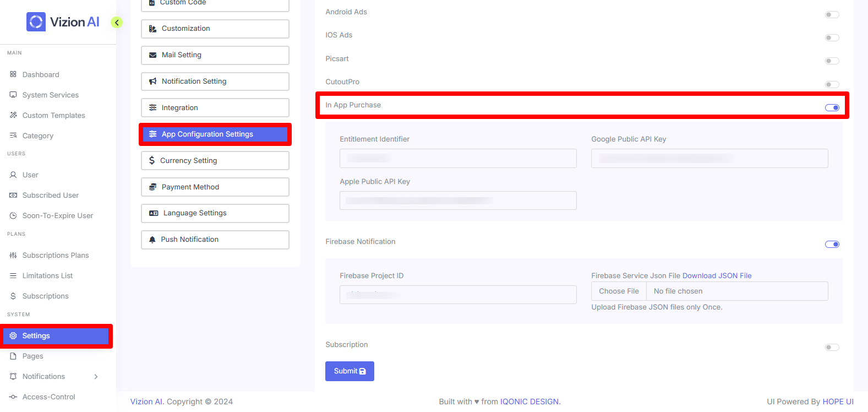Click the Currency Setting dollar icon
This screenshot has height=412, width=868.
152,161
